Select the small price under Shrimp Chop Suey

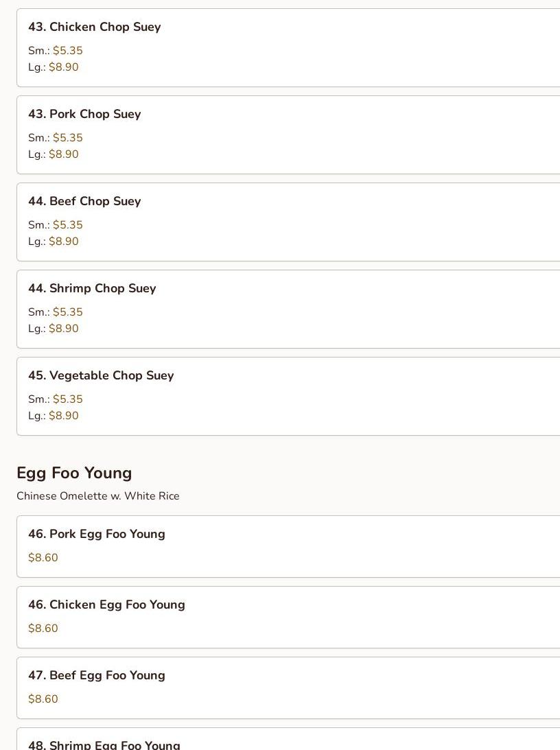click(67, 312)
